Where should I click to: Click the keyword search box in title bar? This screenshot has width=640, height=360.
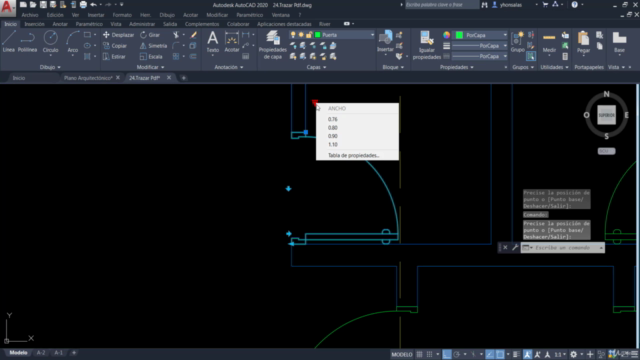click(x=442, y=5)
